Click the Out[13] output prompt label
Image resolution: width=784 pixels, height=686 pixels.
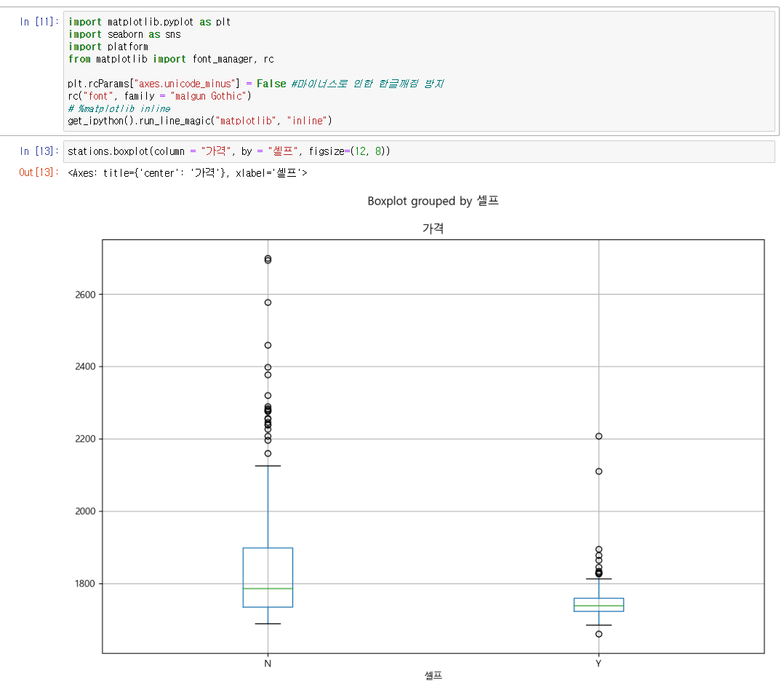pos(39,172)
